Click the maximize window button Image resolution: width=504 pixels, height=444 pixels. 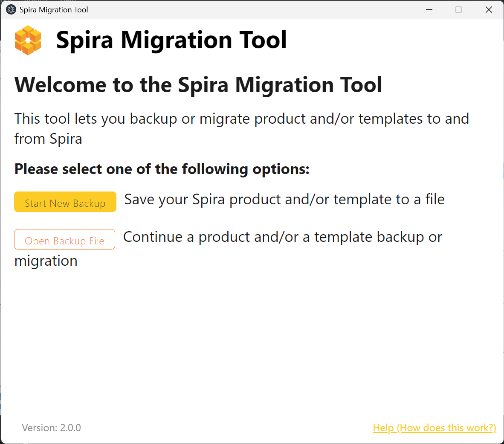pos(459,10)
